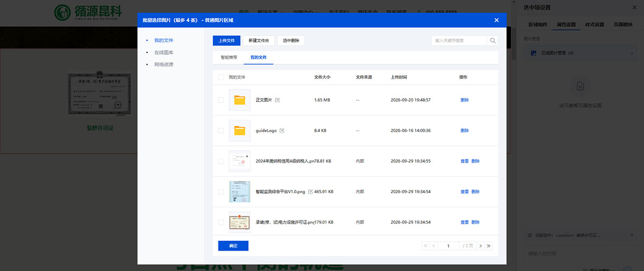644x271 pixels.
Task: Open 区域组件 tab in settings panel
Action: [x=538, y=25]
